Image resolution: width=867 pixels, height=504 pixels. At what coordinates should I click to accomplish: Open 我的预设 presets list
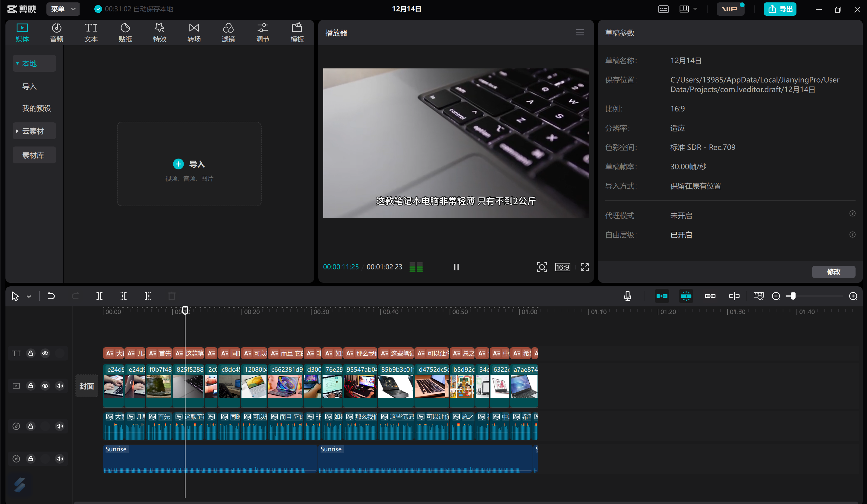coord(36,108)
